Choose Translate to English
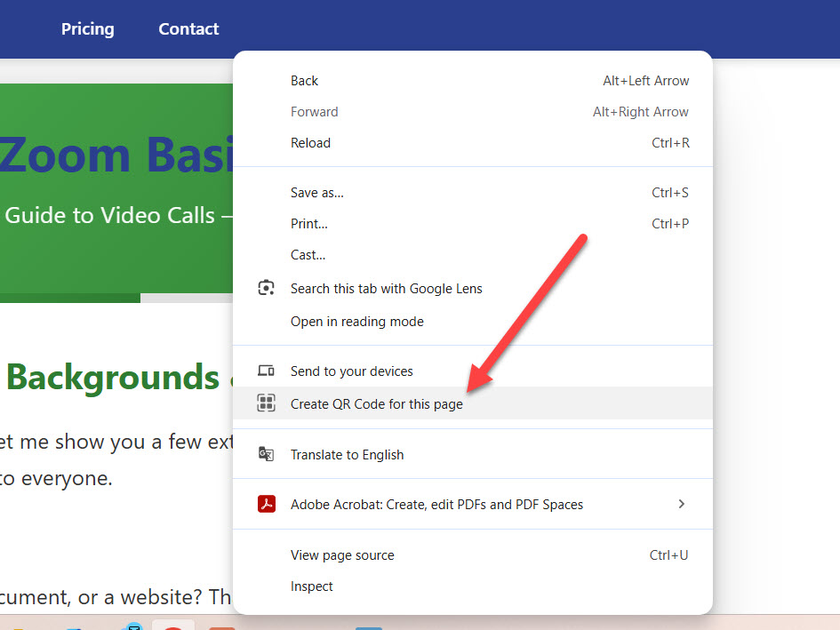 coord(347,454)
